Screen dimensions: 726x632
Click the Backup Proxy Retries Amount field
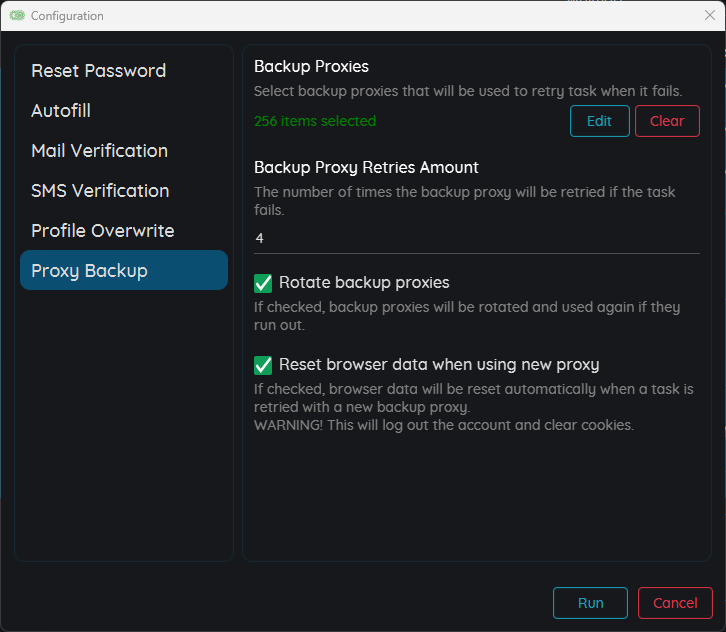pyautogui.click(x=476, y=239)
